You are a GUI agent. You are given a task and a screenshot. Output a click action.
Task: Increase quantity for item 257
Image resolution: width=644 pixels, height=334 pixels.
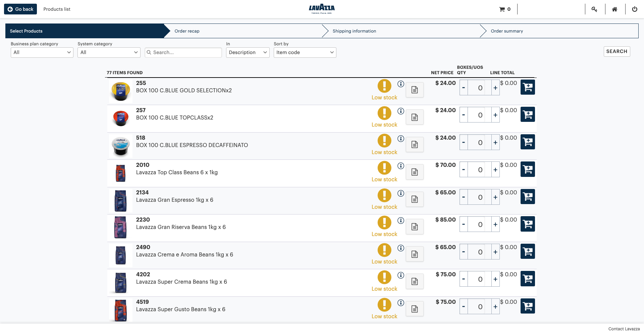(495, 115)
